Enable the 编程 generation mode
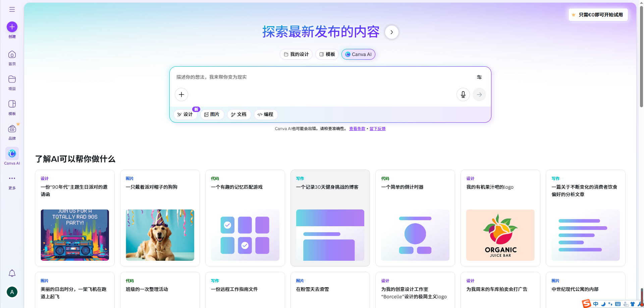644x308 pixels. (265, 114)
